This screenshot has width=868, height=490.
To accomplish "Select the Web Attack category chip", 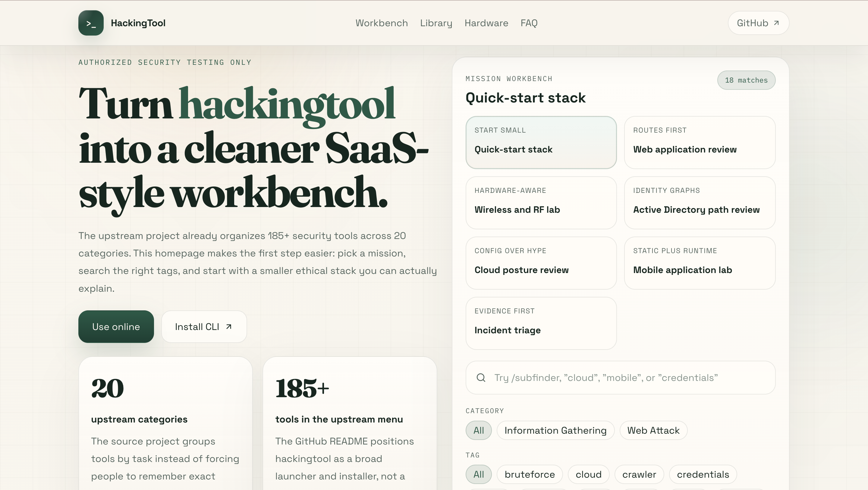I will (x=653, y=430).
